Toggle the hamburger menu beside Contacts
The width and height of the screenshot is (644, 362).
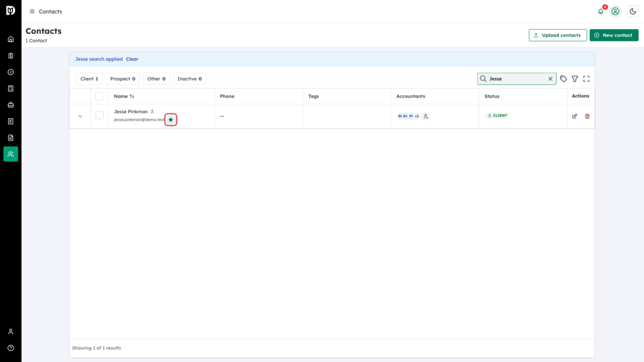pos(32,11)
